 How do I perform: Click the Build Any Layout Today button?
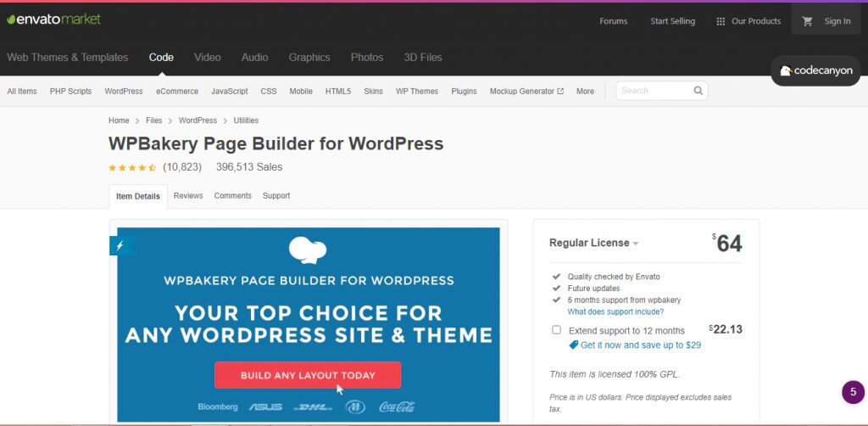click(x=308, y=375)
